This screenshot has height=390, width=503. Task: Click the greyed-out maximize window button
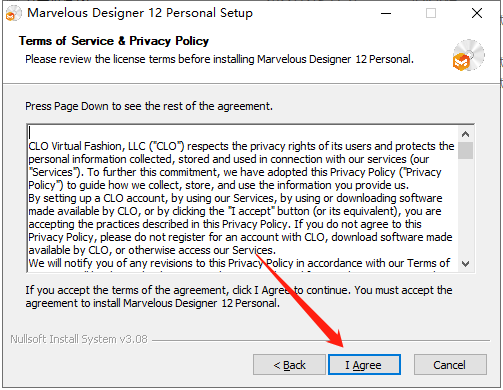431,13
